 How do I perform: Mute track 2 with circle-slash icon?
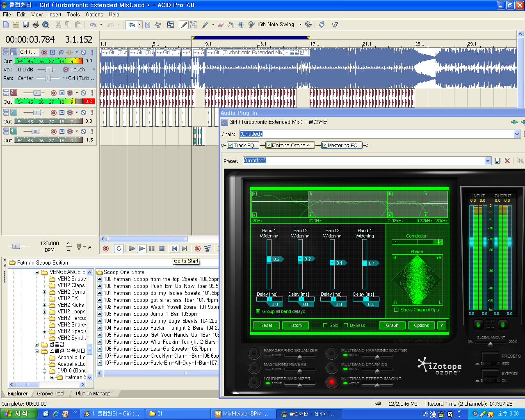(83, 93)
